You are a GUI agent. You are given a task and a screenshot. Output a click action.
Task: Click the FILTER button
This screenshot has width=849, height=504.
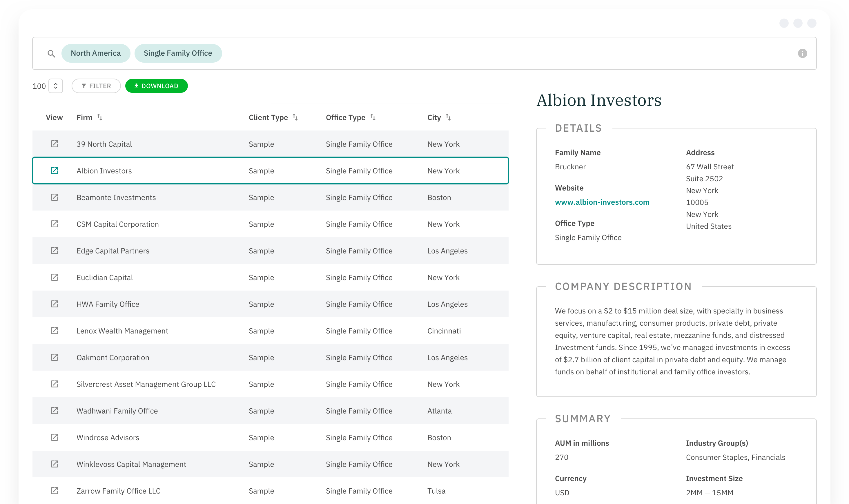click(96, 86)
